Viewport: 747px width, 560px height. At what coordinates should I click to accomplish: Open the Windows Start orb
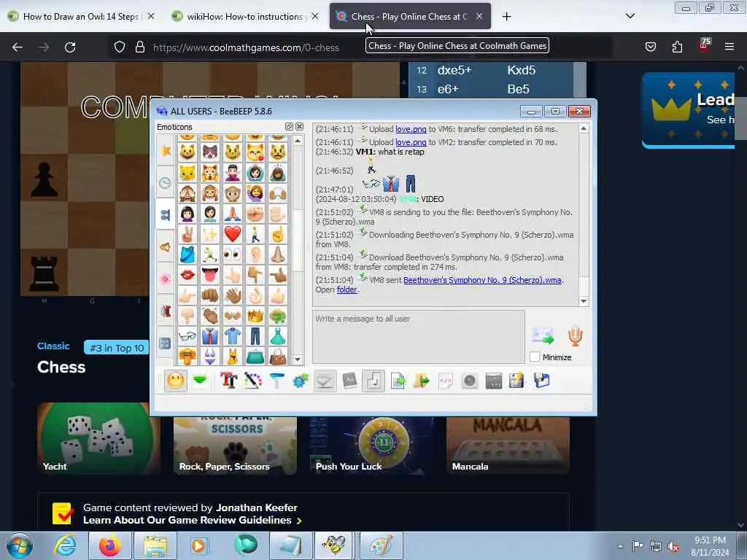[x=20, y=545]
